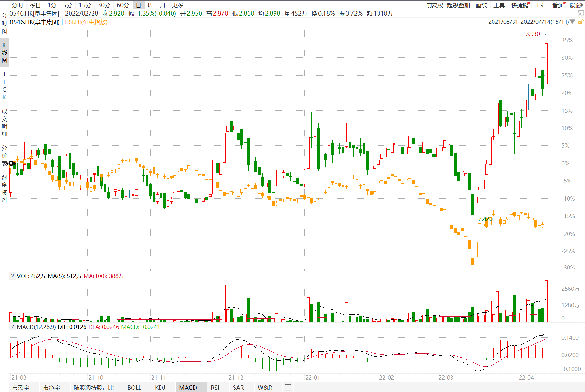Click the 21-12 date axis marker
This screenshot has width=585, height=392.
tap(236, 378)
